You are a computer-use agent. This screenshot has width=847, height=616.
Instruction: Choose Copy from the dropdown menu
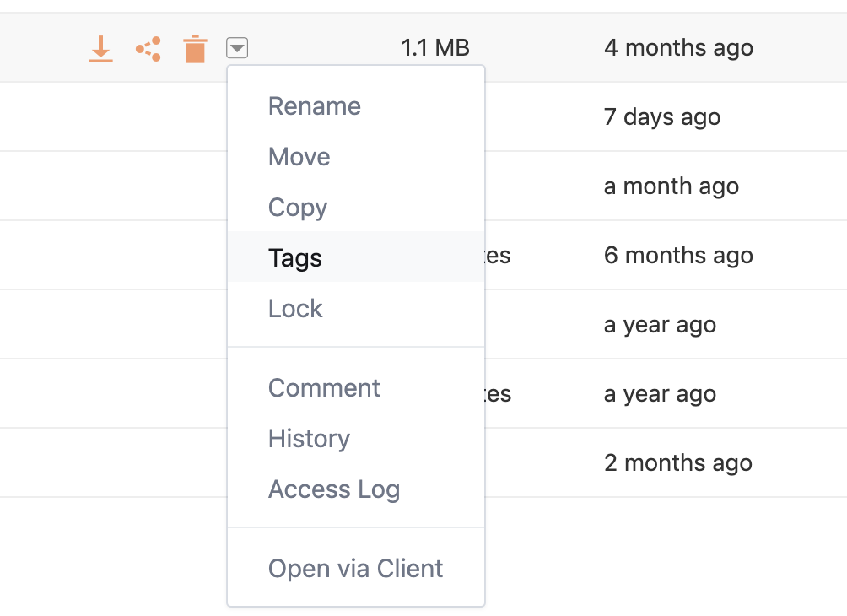[356, 207]
